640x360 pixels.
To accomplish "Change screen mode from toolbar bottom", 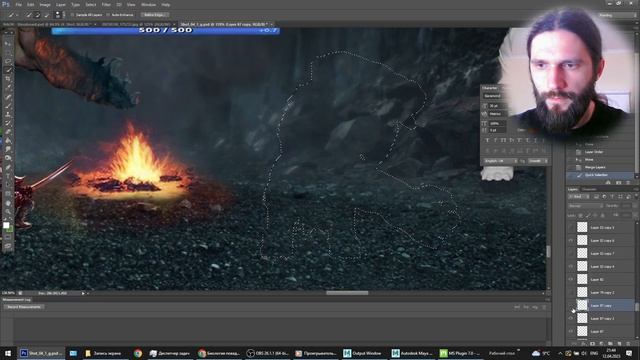I will click(8, 246).
